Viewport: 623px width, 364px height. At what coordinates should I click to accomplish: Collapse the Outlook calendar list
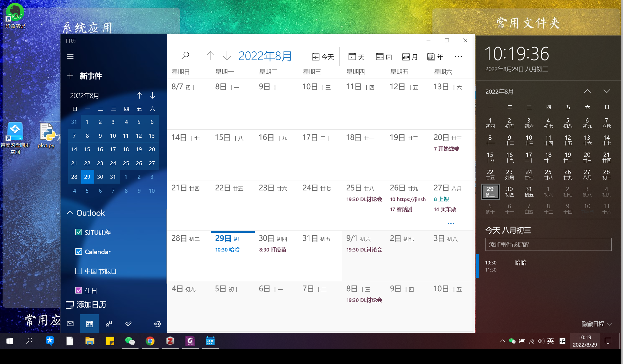[x=70, y=213]
